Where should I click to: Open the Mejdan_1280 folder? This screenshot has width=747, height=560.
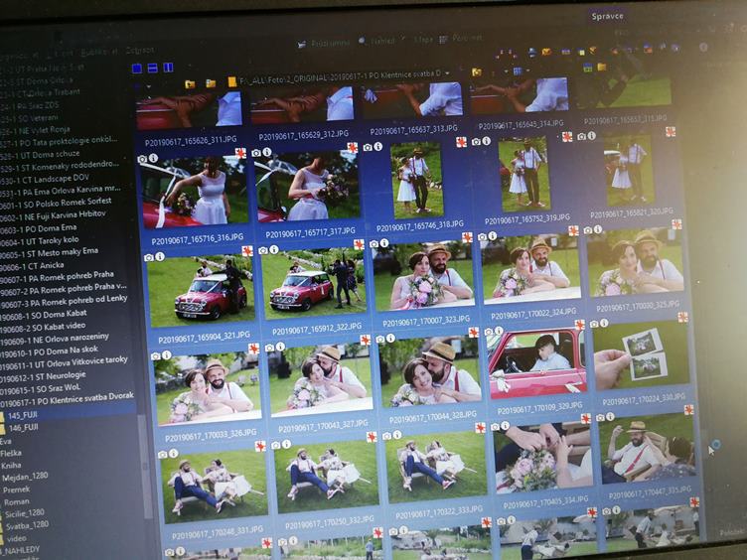point(25,477)
